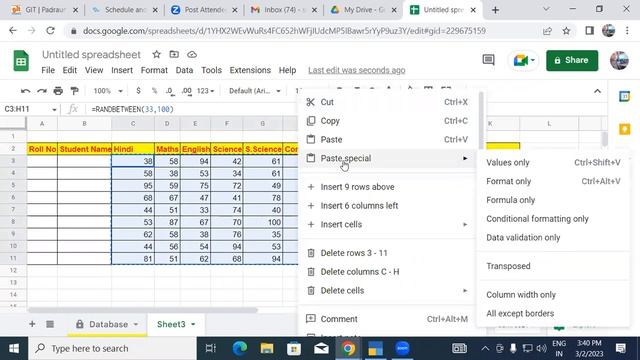Undo the last action
Viewport: 640px width, 360px height.
pos(25,91)
